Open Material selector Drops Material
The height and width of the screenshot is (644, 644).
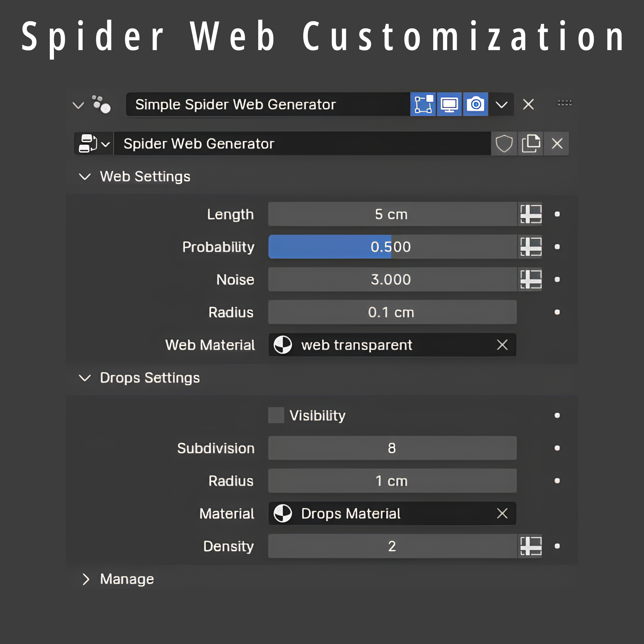click(392, 513)
